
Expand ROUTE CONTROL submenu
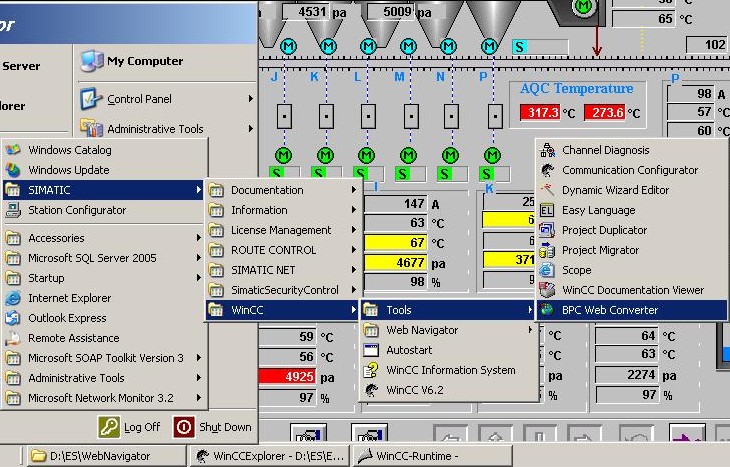click(283, 250)
